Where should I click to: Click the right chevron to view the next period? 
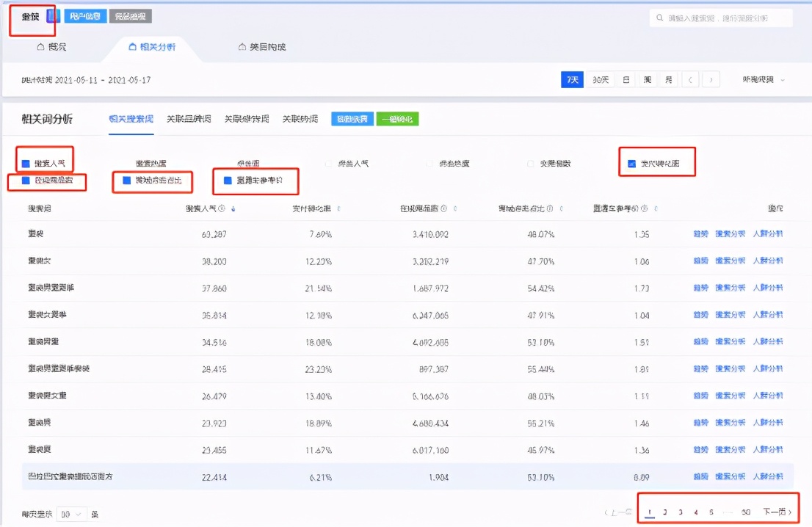(x=710, y=81)
